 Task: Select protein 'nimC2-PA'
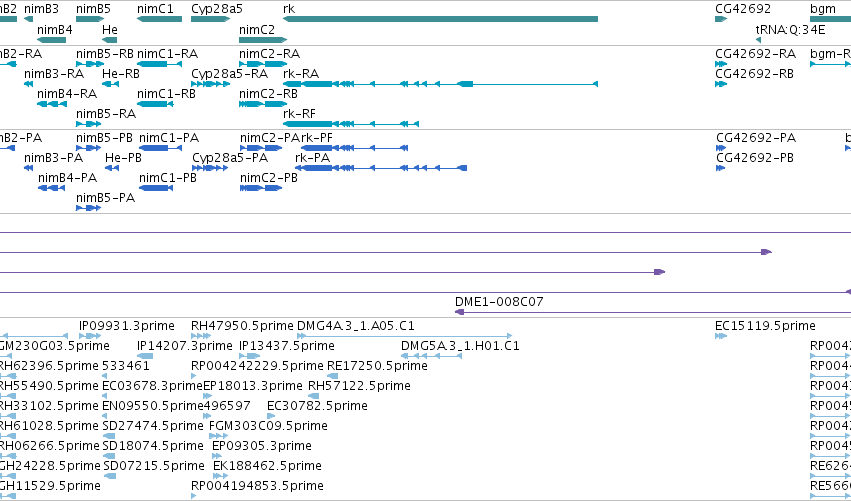pos(261,148)
